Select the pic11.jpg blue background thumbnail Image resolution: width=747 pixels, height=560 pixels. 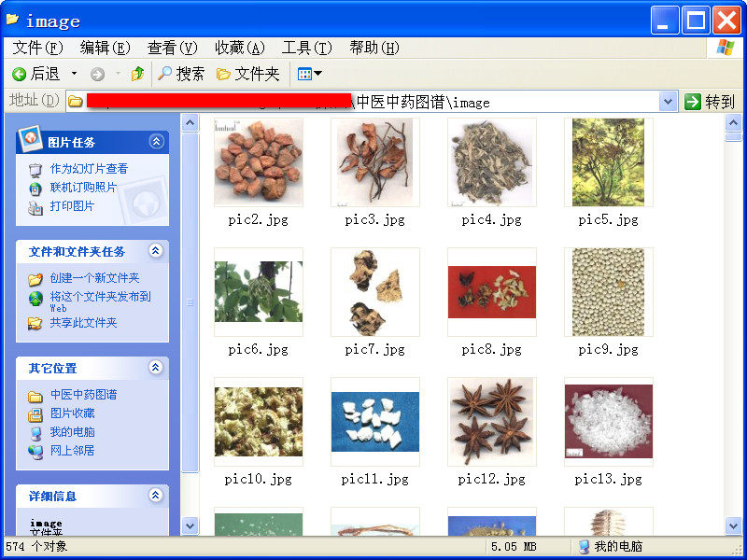click(x=375, y=422)
